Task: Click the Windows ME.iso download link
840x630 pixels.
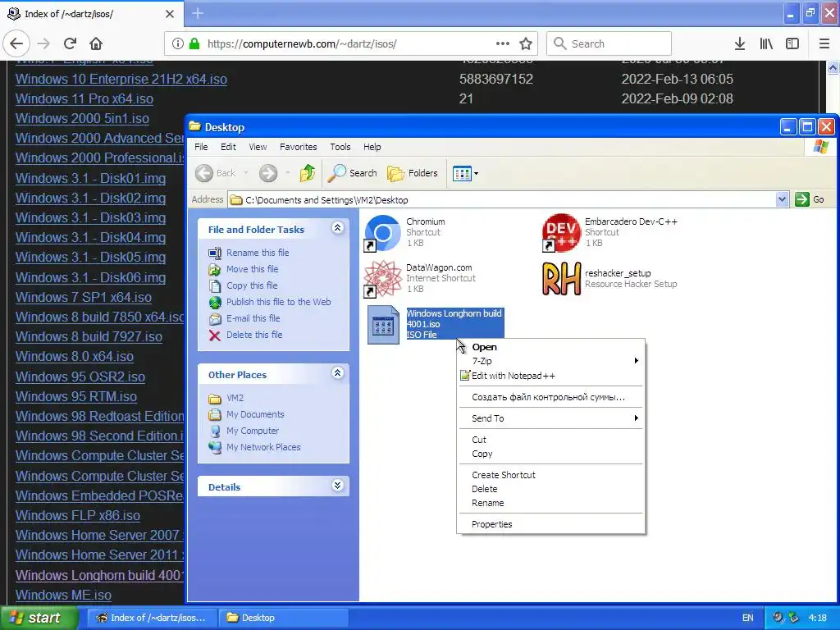Action: [63, 596]
